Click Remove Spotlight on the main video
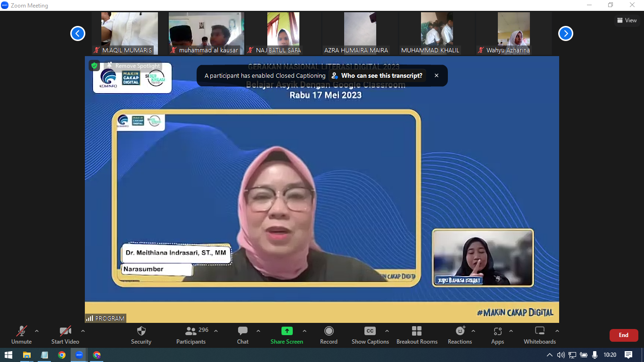This screenshot has height=362, width=644. click(133, 66)
